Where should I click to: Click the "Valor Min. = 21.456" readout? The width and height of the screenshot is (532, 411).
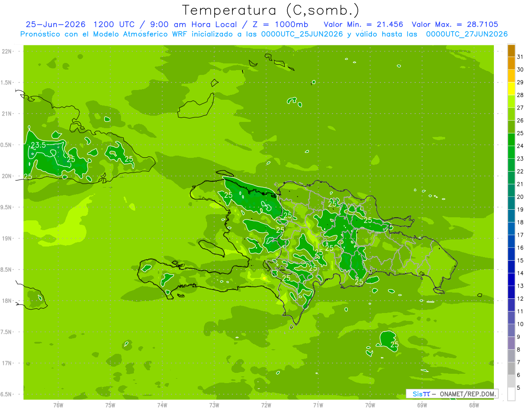pos(364,24)
